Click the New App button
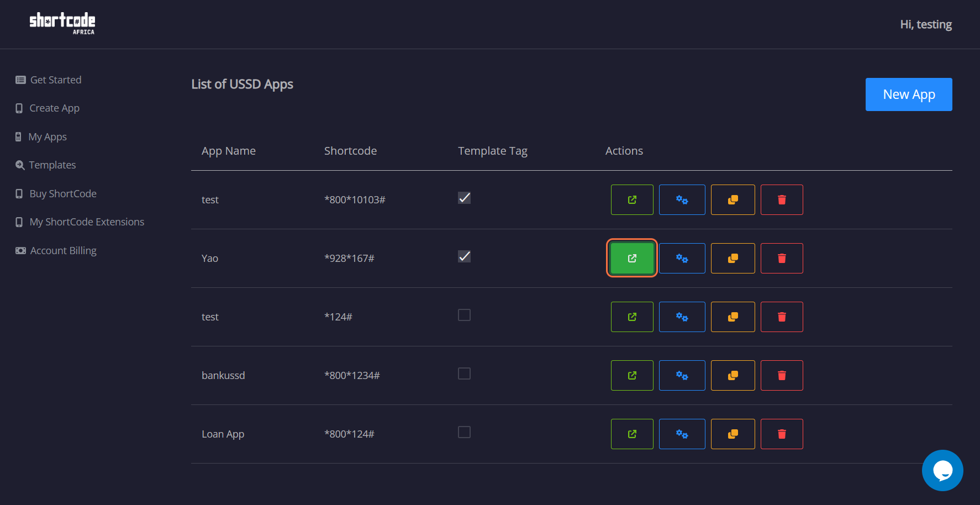The image size is (980, 505). coord(909,94)
